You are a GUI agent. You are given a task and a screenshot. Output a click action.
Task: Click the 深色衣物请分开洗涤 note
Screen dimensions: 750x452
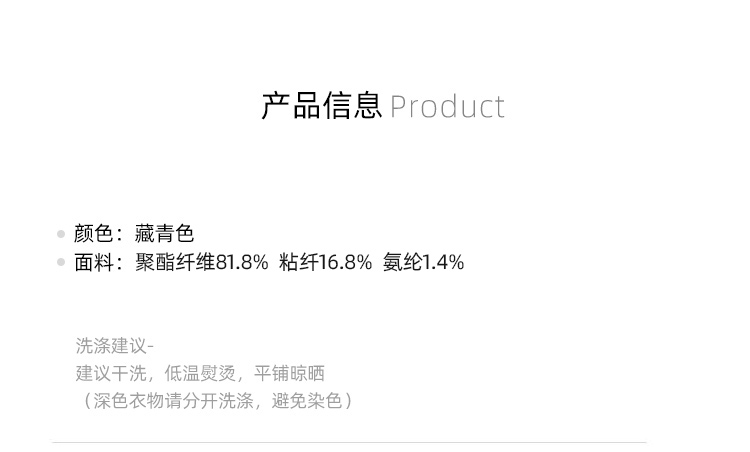(175, 401)
